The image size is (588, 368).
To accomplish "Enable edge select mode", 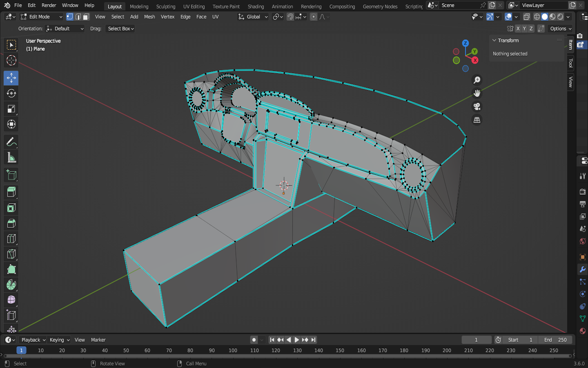I will click(x=78, y=17).
